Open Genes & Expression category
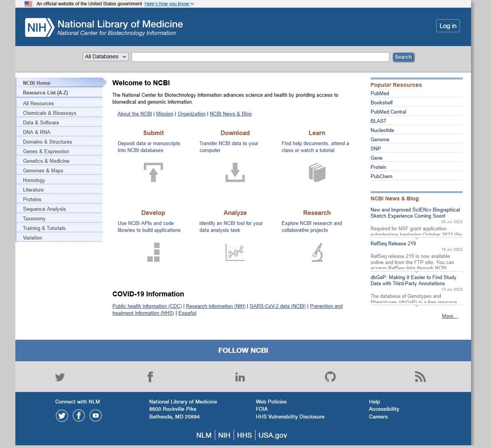The width and height of the screenshot is (491, 448). pos(59,151)
